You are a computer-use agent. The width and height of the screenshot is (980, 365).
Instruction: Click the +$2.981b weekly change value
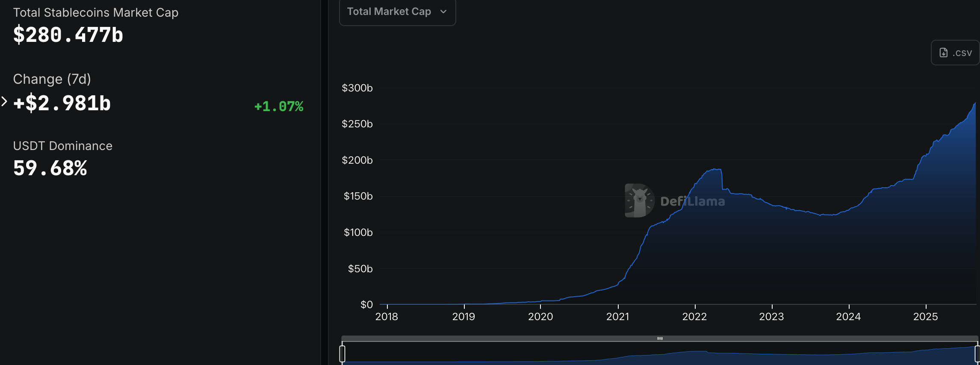point(62,103)
